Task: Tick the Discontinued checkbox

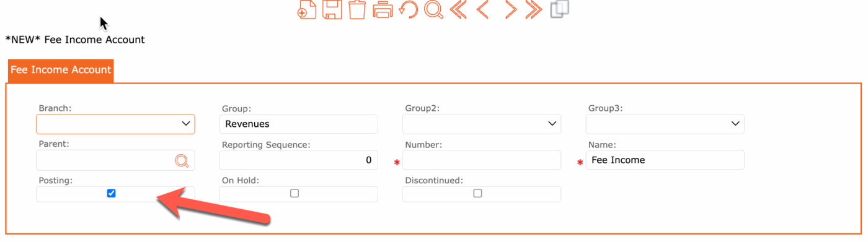Action: (477, 193)
